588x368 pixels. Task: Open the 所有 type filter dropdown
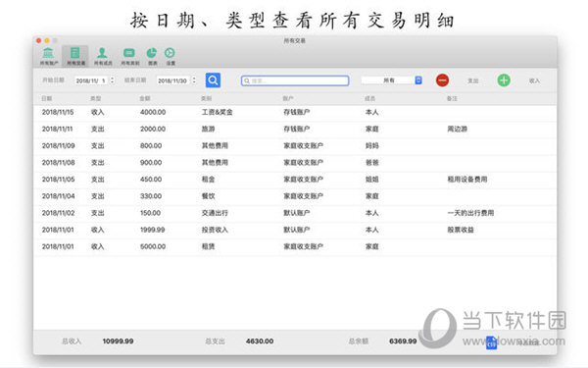click(391, 80)
